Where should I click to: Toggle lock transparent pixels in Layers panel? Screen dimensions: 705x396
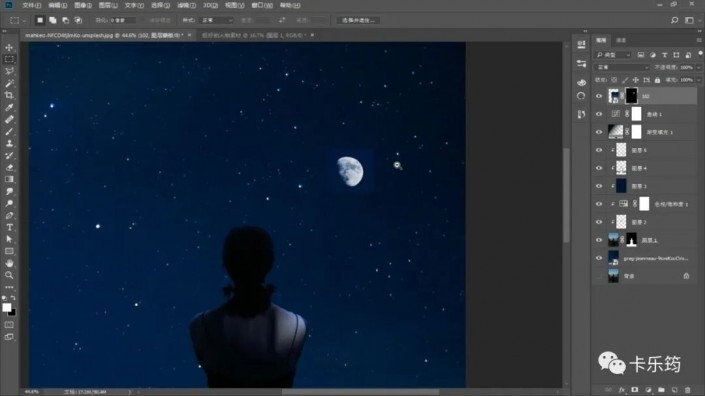click(614, 80)
